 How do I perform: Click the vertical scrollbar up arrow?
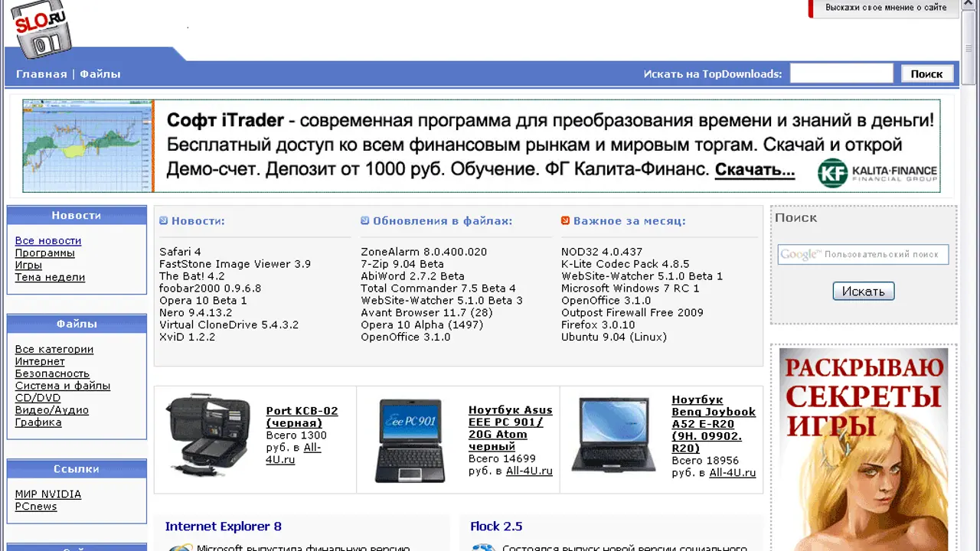pyautogui.click(x=969, y=6)
